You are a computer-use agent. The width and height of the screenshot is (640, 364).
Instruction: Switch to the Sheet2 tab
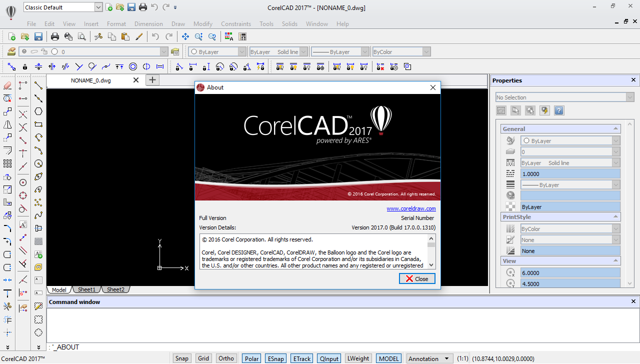(115, 289)
